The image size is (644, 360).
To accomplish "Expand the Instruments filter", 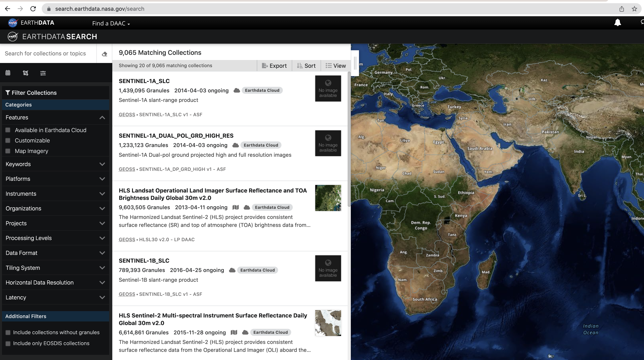I will pos(55,194).
